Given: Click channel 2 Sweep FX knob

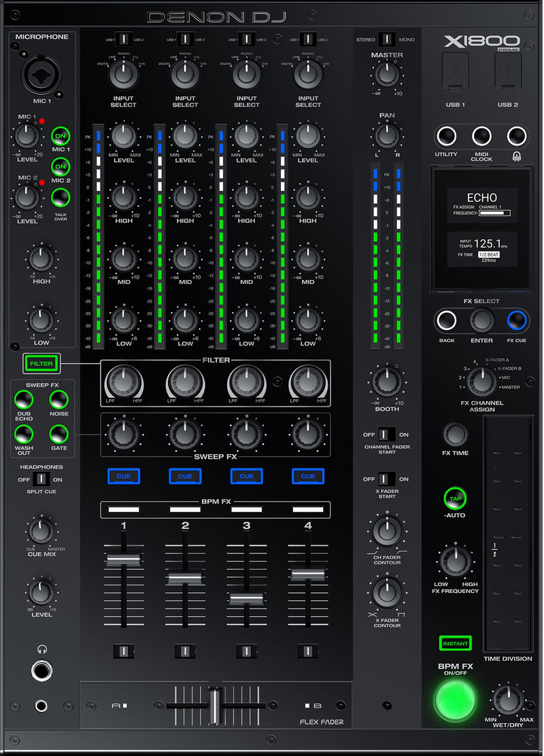Looking at the screenshot, I should 185,434.
